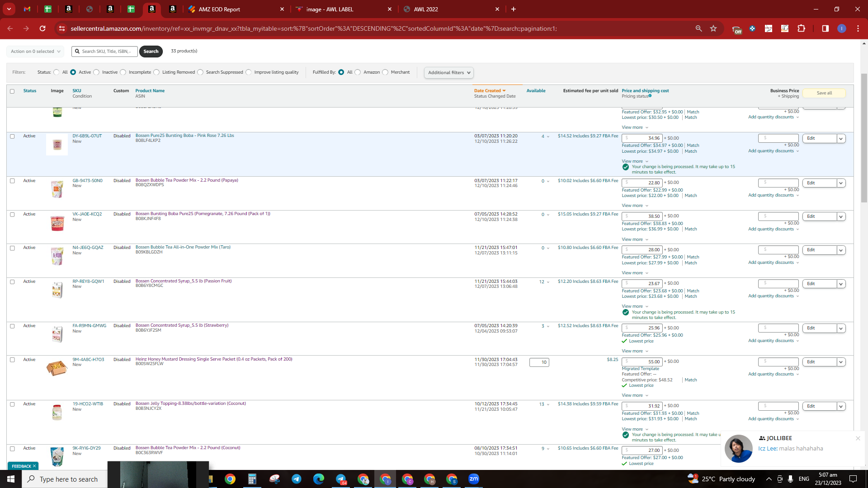Open the browser zoom magnifier icon
This screenshot has height=488, width=868.
coord(698,28)
